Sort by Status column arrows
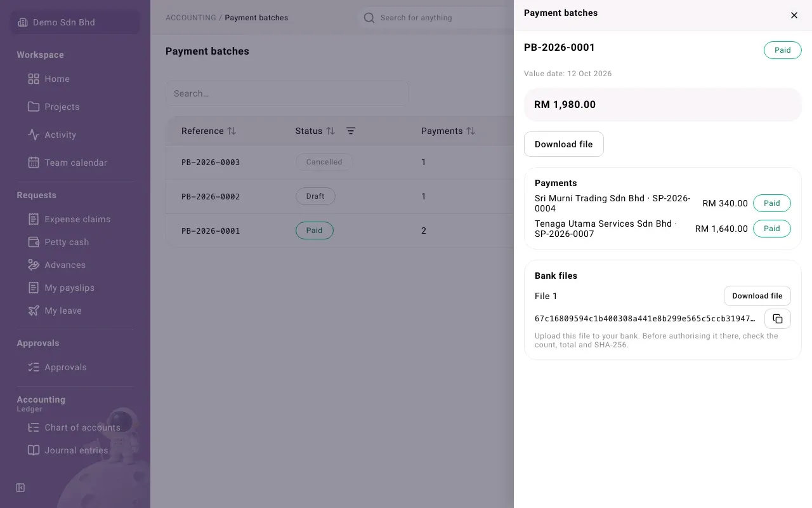The width and height of the screenshot is (812, 508). pyautogui.click(x=331, y=131)
